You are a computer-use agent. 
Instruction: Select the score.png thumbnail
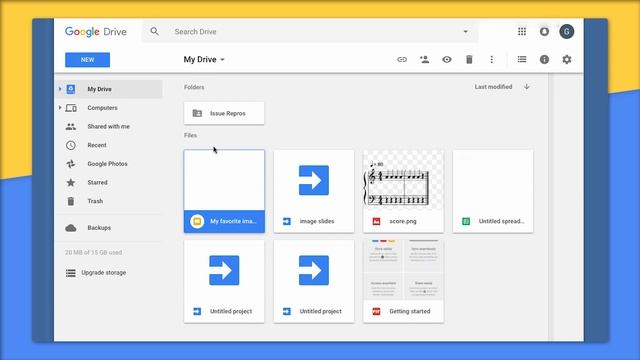(x=403, y=180)
